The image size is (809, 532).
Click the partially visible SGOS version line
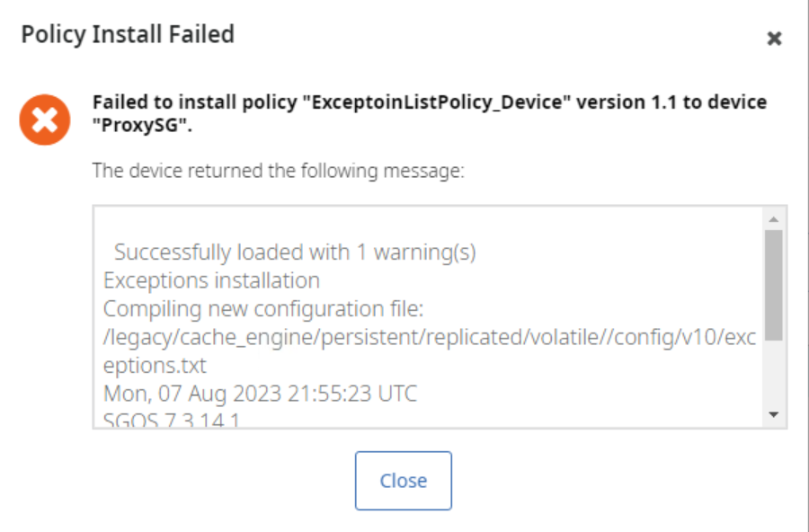click(x=171, y=419)
